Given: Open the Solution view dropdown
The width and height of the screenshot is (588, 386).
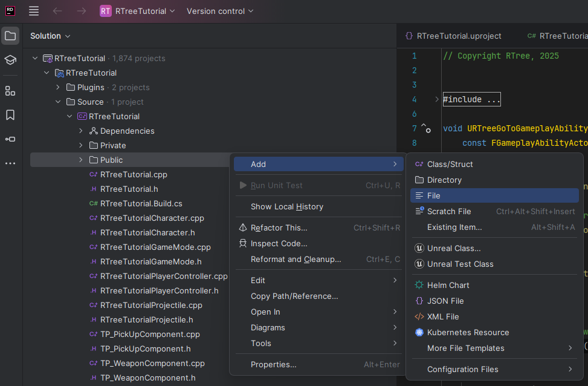Looking at the screenshot, I should click(x=50, y=36).
